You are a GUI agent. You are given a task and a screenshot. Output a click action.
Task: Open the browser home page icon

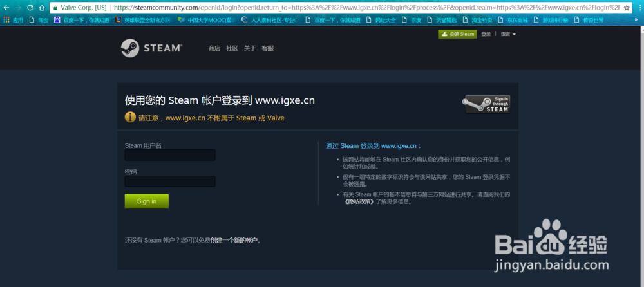point(41,7)
